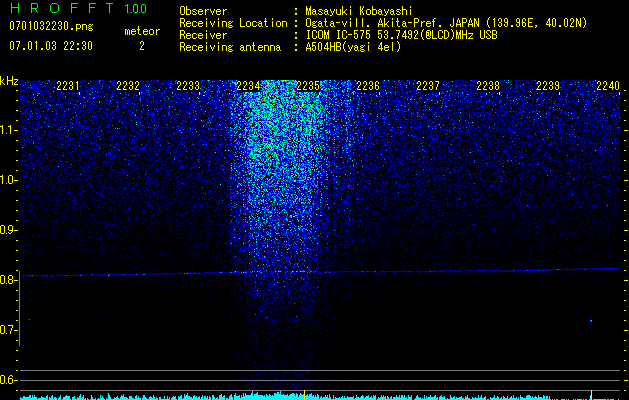629x400 pixels.
Task: Click the 1.1 kHz frequency label
Action: [8, 130]
